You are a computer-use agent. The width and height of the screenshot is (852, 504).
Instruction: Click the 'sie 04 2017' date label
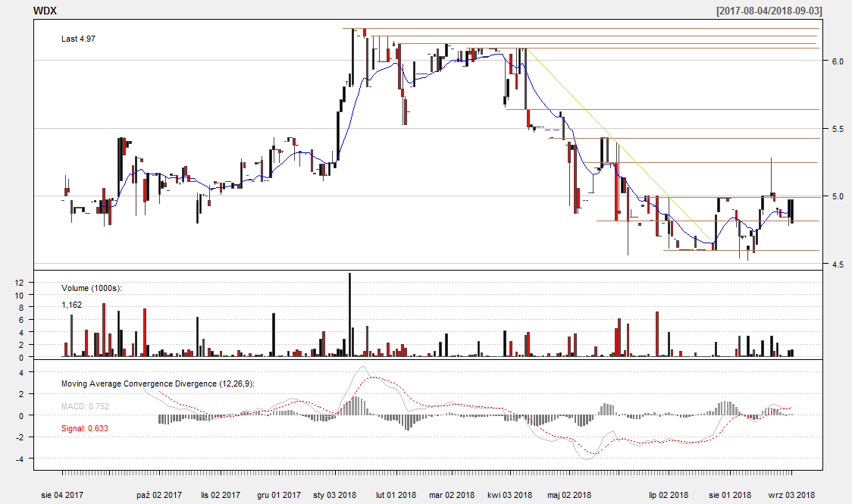[x=62, y=495]
